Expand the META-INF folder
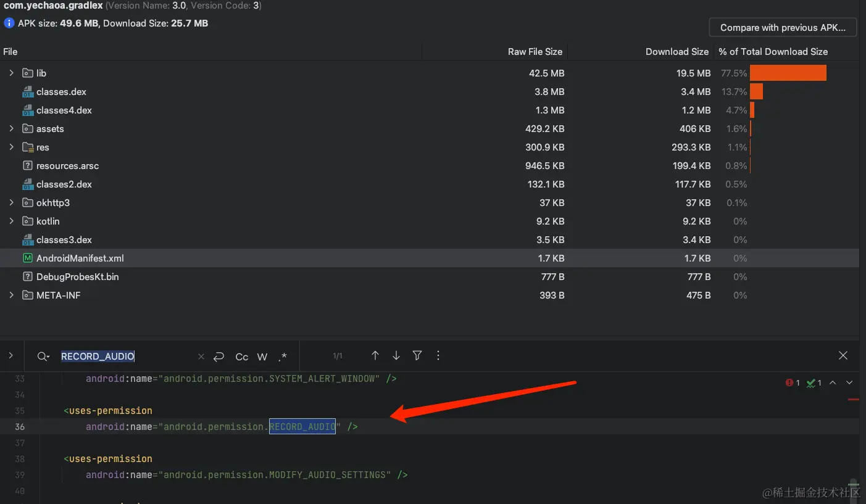 11,295
